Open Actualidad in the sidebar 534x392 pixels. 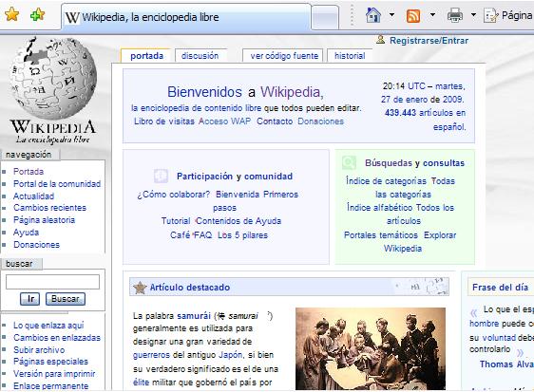(x=33, y=196)
